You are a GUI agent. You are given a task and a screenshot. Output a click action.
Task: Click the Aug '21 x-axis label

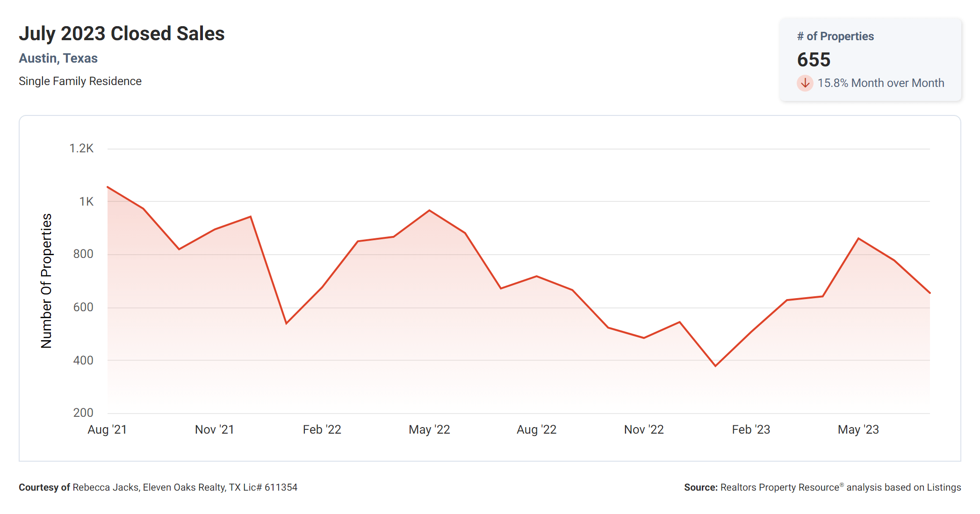107,429
